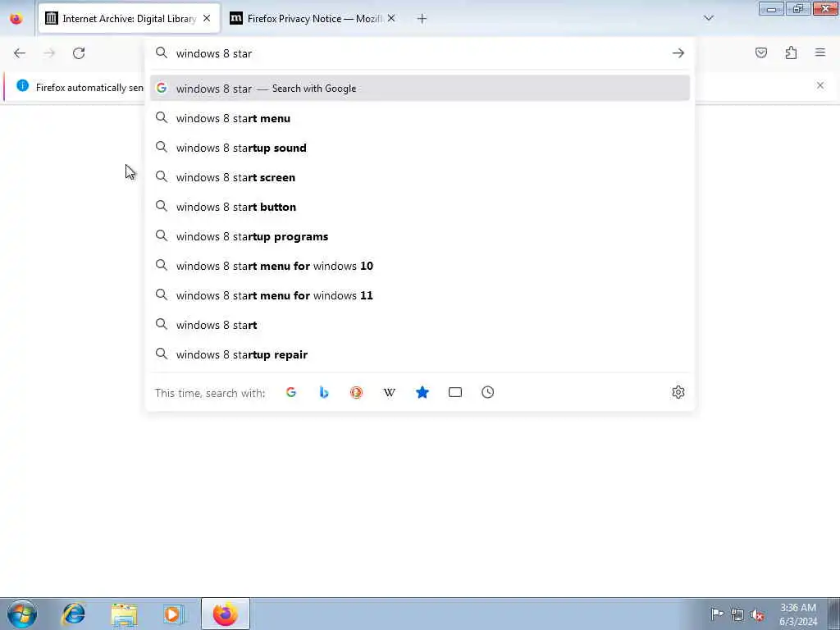Viewport: 840px width, 630px height.
Task: Select 'windows 8 star' Search with Google
Action: coord(420,89)
